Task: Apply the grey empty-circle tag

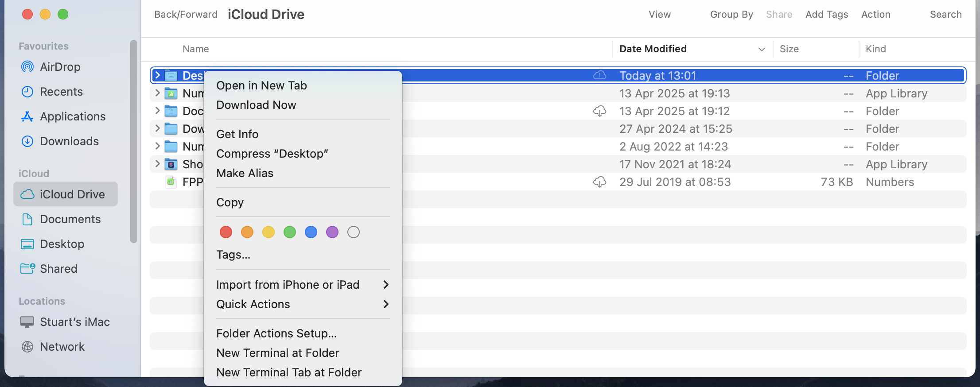Action: 354,232
